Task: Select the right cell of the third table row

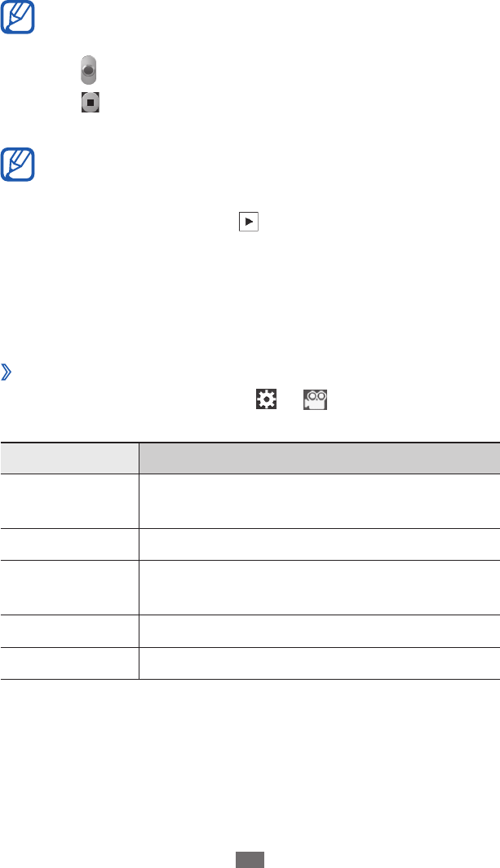Action: 319,587
